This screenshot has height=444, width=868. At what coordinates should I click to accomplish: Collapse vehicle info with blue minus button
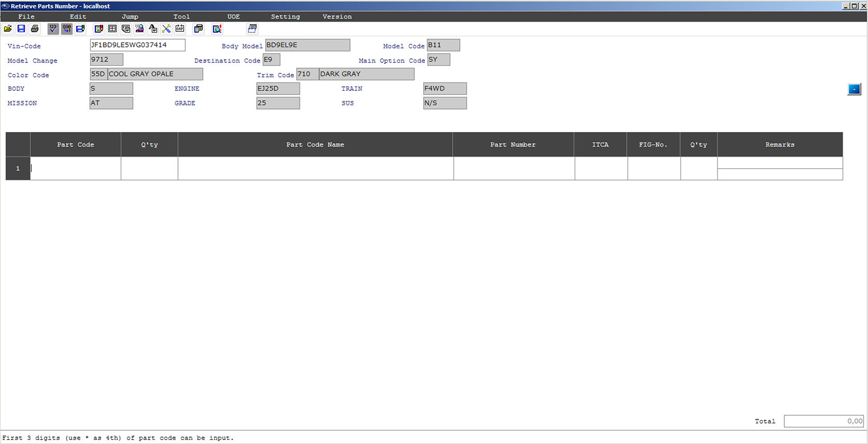[854, 89]
